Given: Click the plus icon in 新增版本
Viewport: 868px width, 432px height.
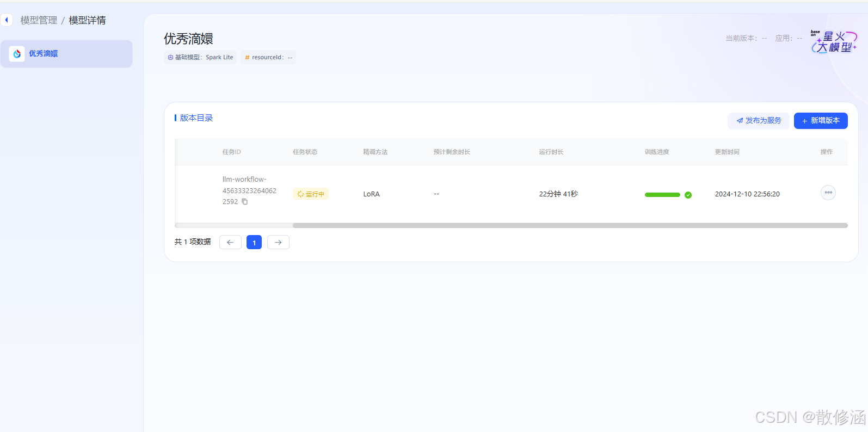Looking at the screenshot, I should pos(804,121).
